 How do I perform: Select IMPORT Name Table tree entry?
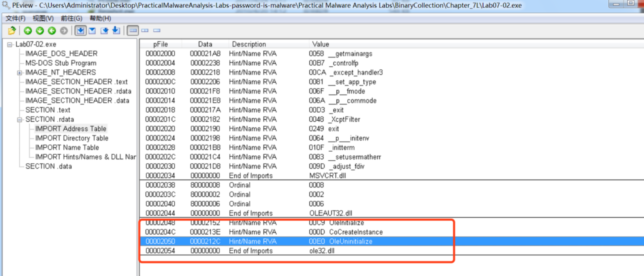click(x=67, y=148)
